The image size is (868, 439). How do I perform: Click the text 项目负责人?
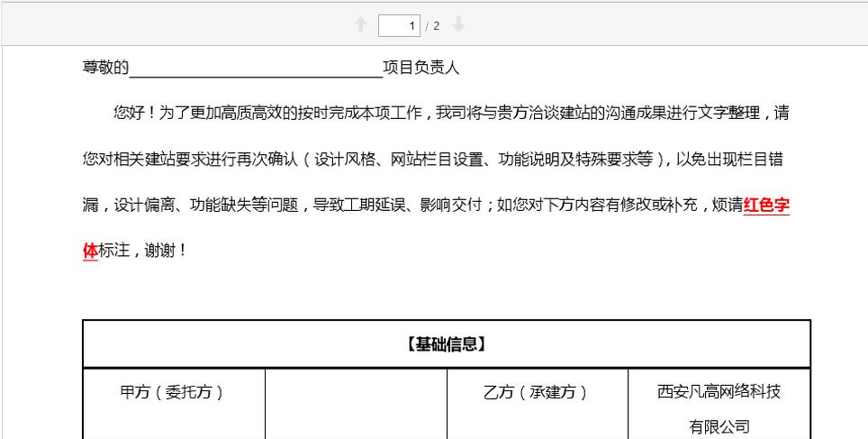click(x=420, y=68)
